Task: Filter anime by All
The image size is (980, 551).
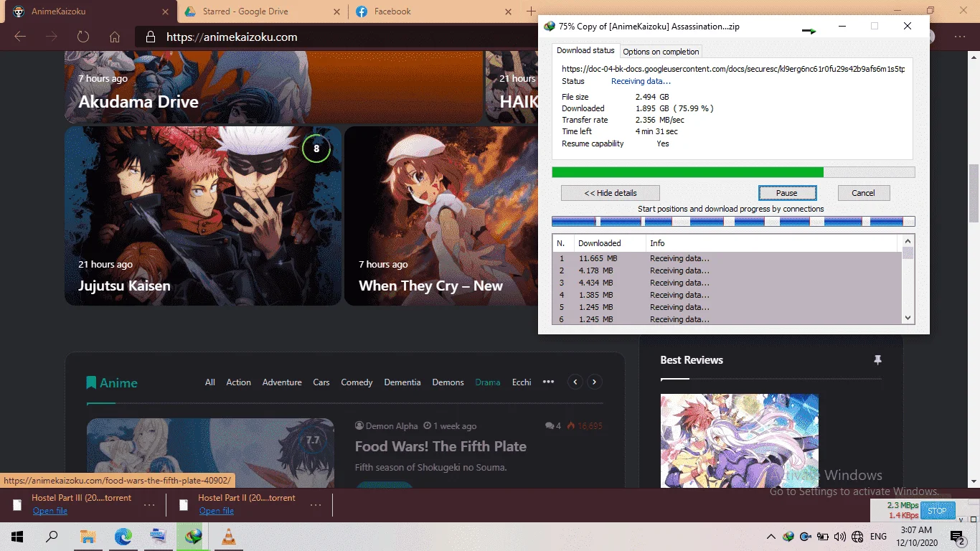Action: pyautogui.click(x=210, y=382)
